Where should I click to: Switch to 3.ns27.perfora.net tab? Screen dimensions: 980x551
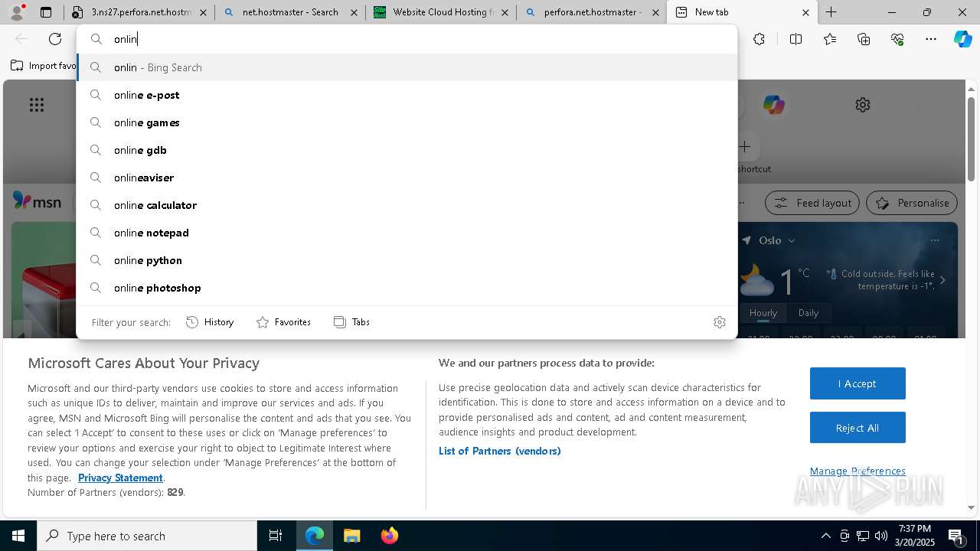(140, 12)
